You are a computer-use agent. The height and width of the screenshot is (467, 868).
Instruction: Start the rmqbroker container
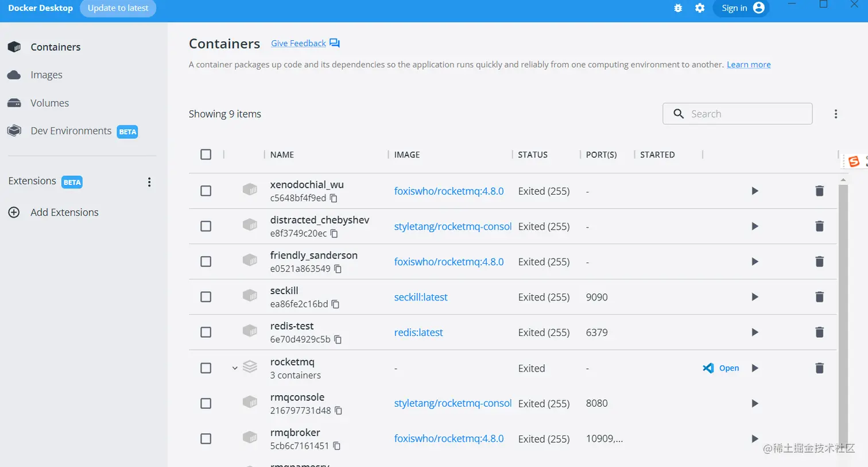tap(755, 439)
